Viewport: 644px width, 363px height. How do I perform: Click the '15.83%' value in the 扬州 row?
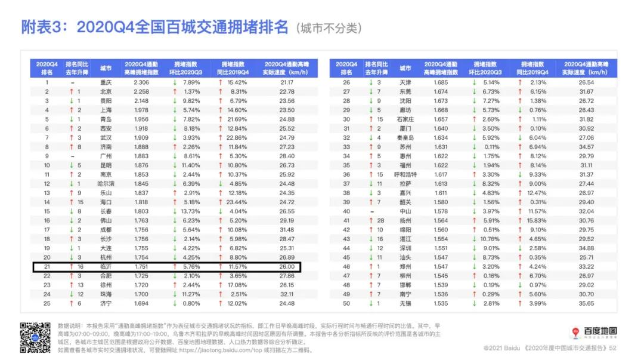[x=537, y=221]
